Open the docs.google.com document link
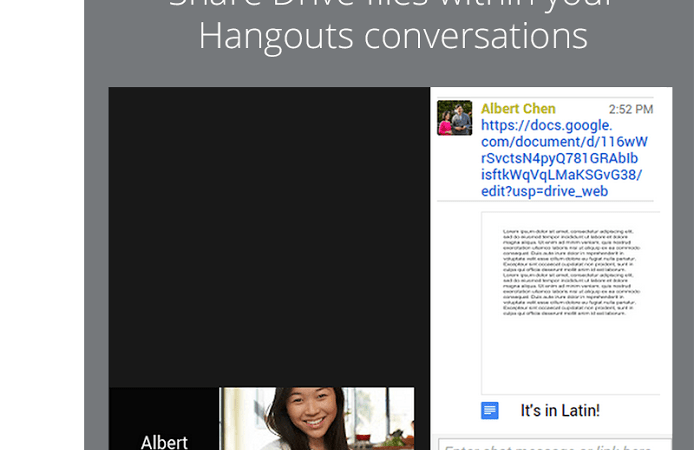 pos(564,158)
